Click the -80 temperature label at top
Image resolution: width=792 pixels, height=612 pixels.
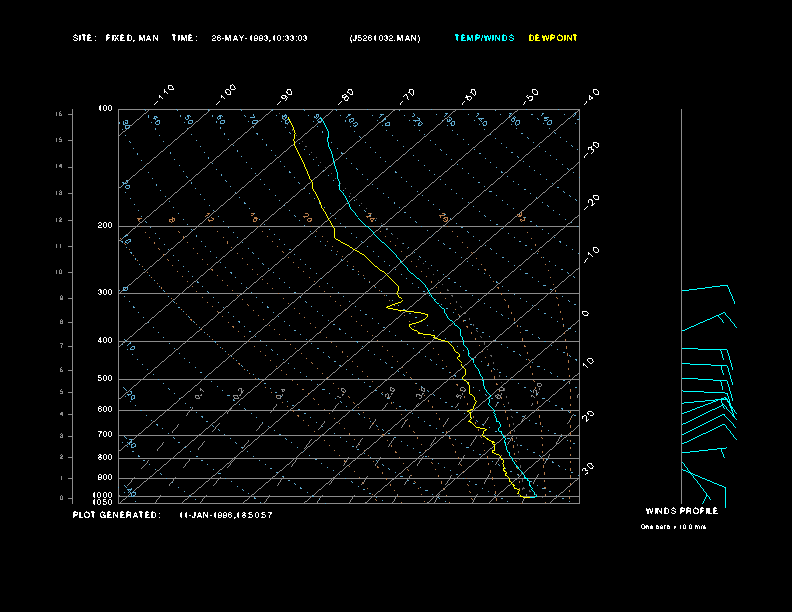pos(347,95)
